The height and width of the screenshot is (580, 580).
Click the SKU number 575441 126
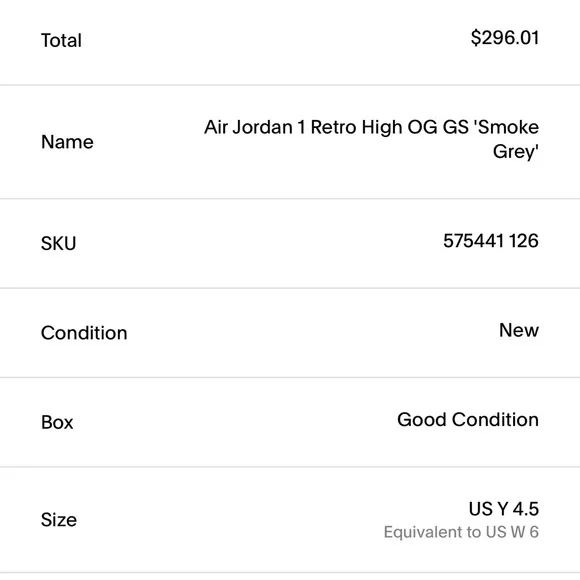point(491,241)
